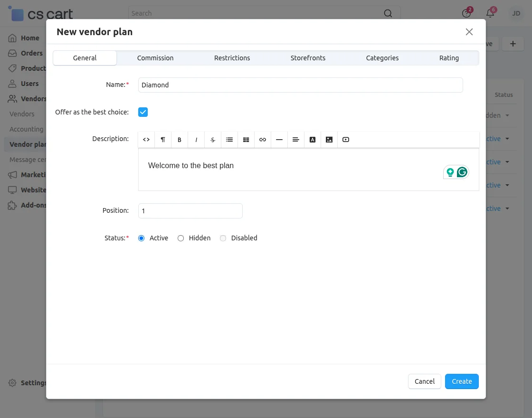Insert a horizontal line into the description
This screenshot has height=418, width=532.
tap(279, 139)
